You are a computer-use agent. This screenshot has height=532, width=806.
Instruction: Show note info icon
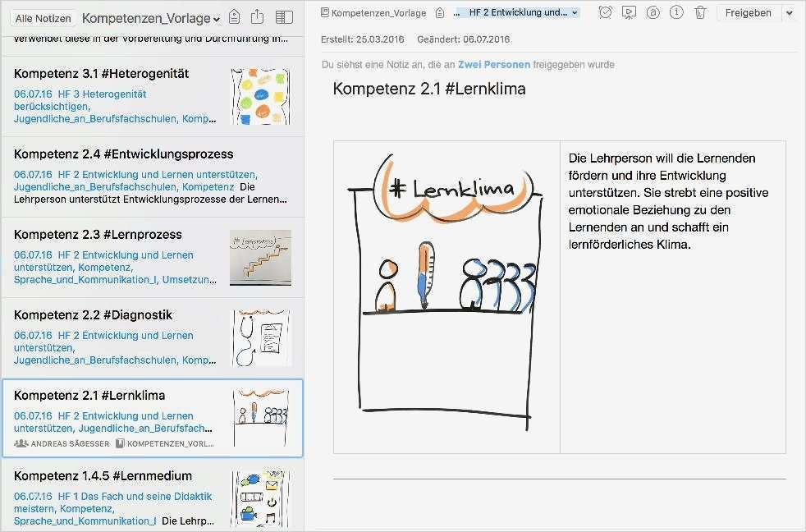(x=676, y=12)
